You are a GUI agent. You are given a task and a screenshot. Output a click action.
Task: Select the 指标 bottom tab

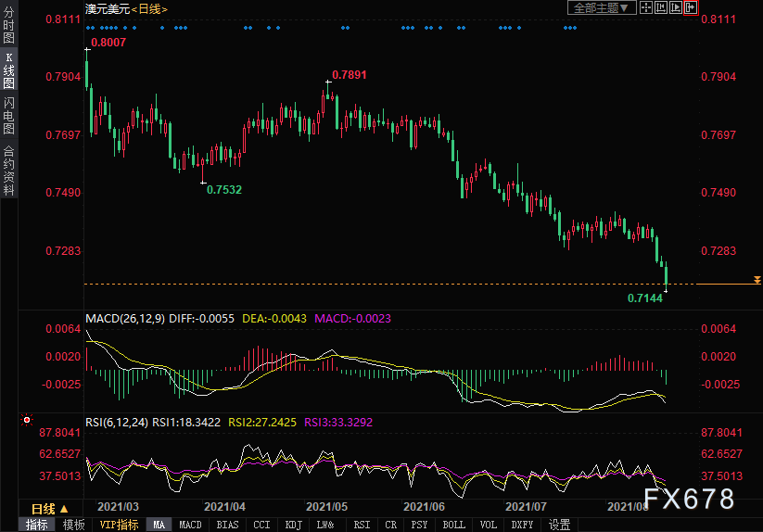[37, 525]
